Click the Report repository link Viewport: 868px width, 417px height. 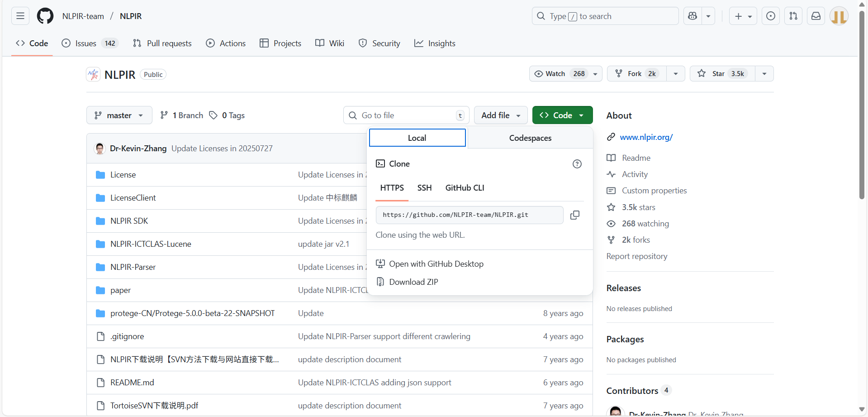(x=636, y=256)
